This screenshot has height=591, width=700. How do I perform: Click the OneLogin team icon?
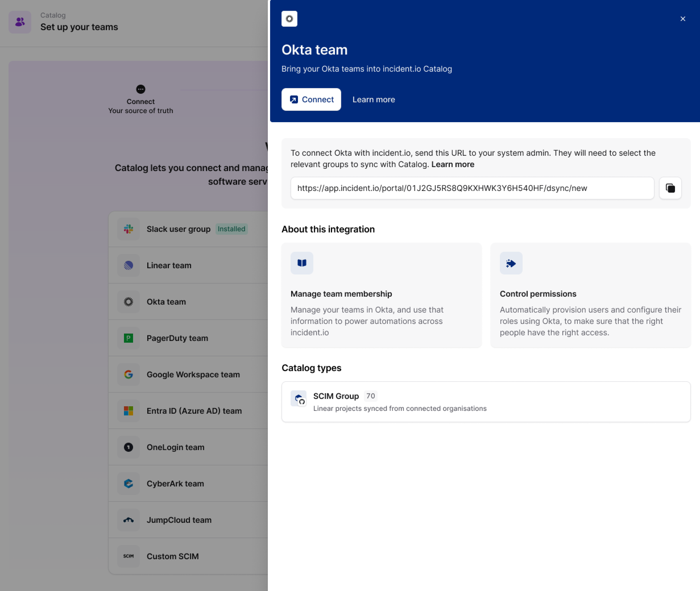click(x=129, y=447)
